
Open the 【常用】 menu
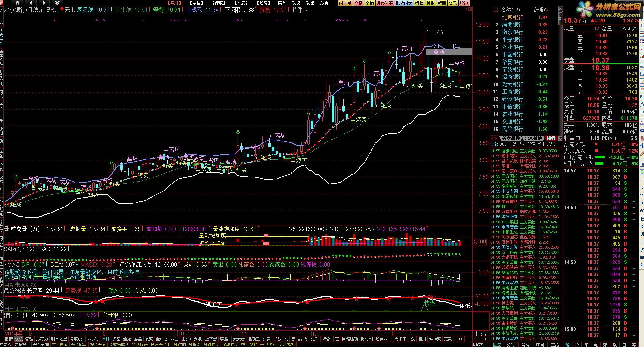174,3
